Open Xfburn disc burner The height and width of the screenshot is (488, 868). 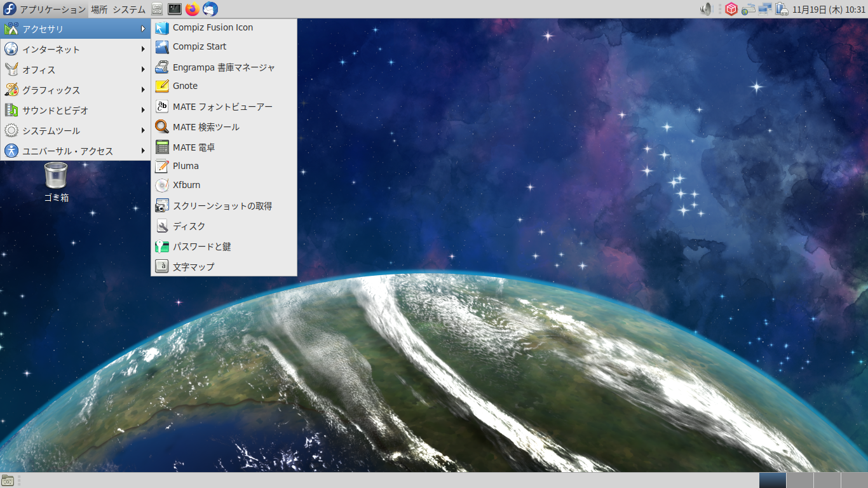(224, 186)
